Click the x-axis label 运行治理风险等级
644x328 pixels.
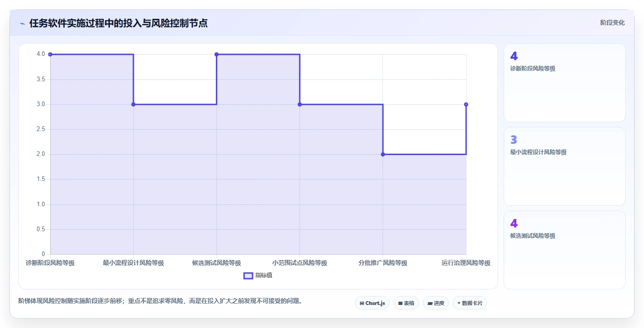coord(466,263)
